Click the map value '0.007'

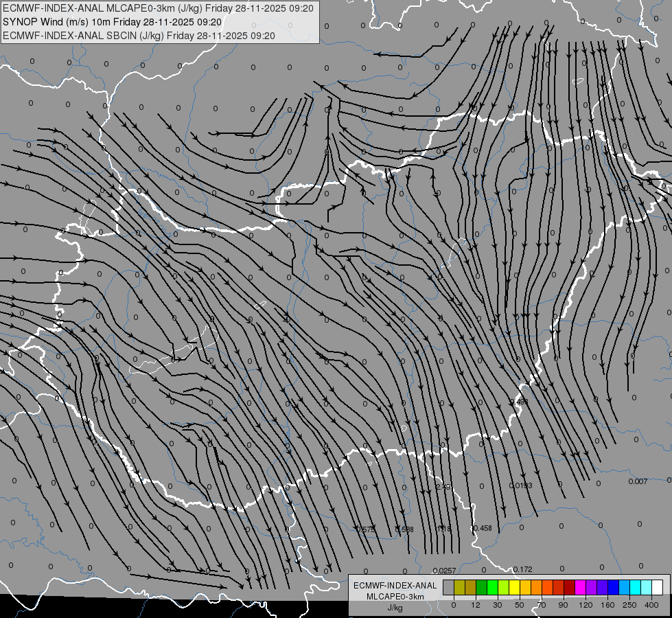tap(638, 481)
